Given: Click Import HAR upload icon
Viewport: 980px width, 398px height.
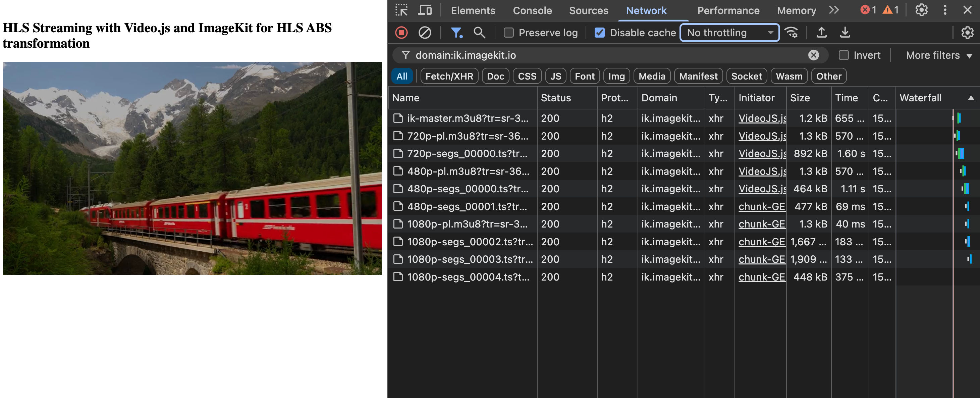Looking at the screenshot, I should (821, 33).
